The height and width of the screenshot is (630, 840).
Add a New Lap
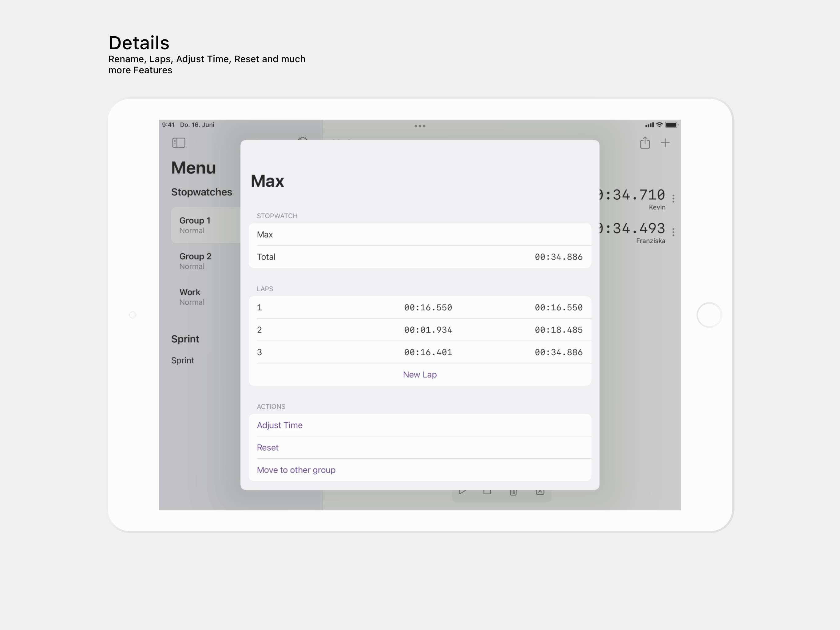point(420,375)
